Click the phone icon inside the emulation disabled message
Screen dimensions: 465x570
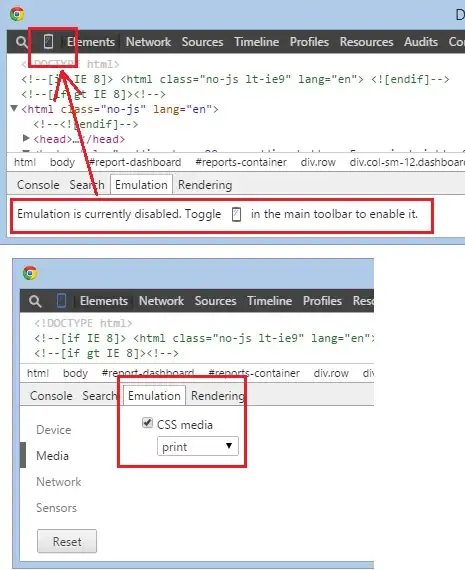point(236,214)
